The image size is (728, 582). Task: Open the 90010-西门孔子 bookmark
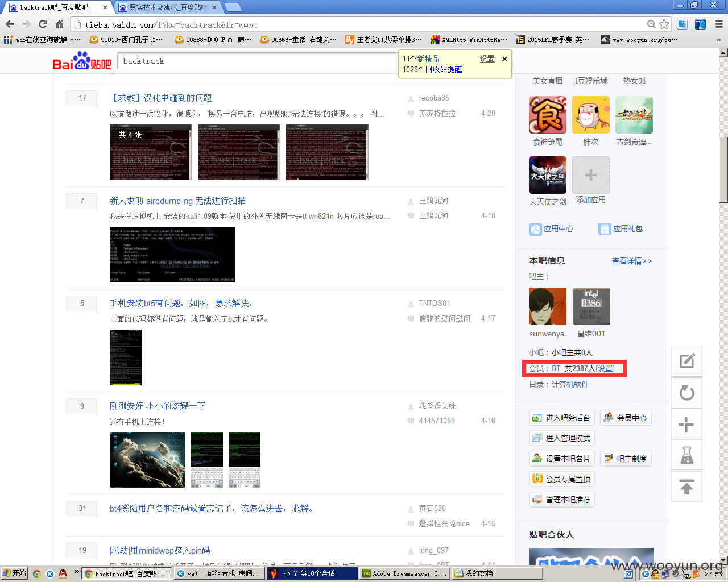pyautogui.click(x=127, y=40)
